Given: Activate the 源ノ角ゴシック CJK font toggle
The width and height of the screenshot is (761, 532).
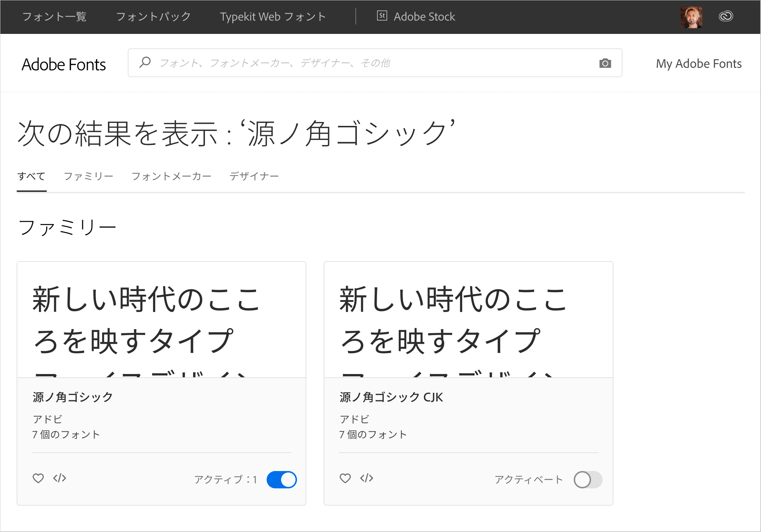Looking at the screenshot, I should 588,480.
